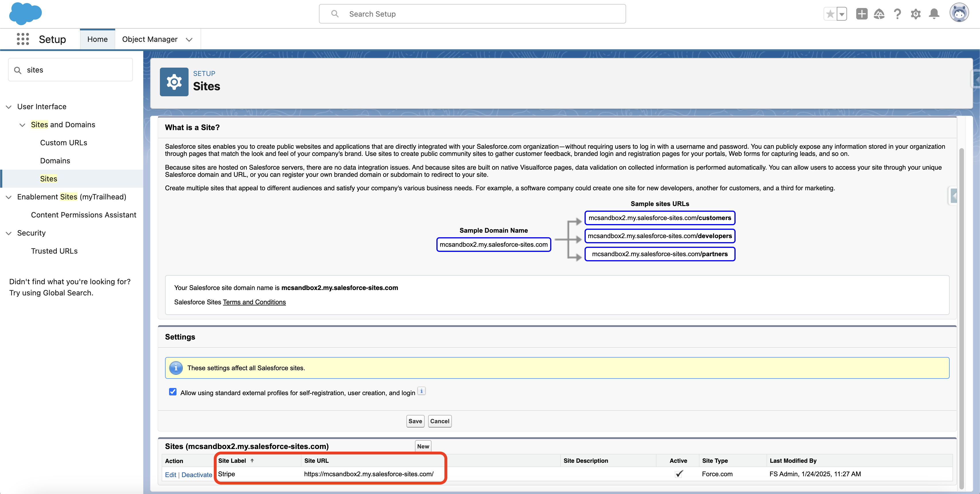Click the SETUP breadcrumb label

click(204, 73)
